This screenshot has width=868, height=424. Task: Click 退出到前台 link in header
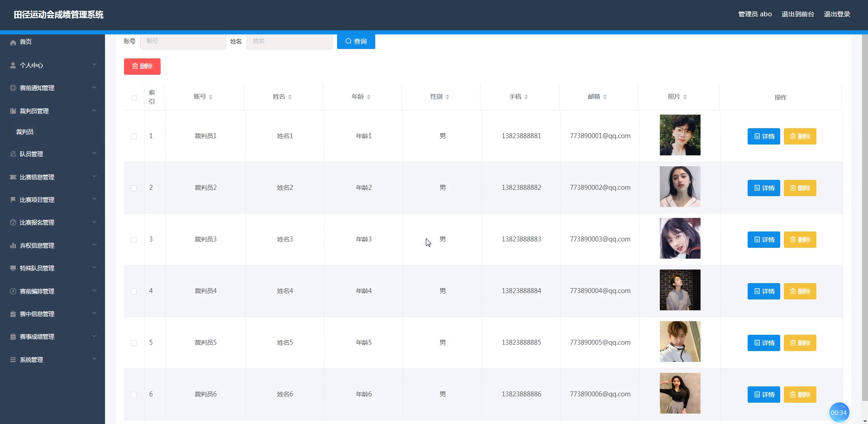(798, 14)
